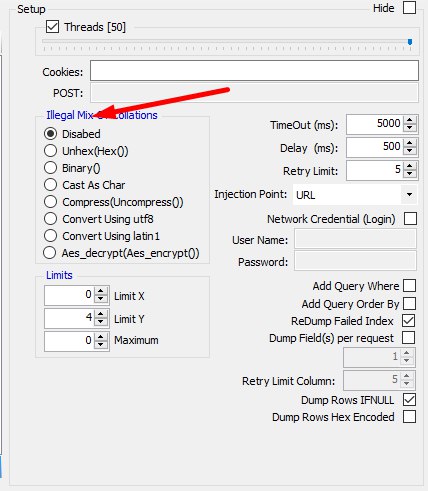Select the Unhex(Hex()) radio option
428x491 pixels.
coord(50,151)
